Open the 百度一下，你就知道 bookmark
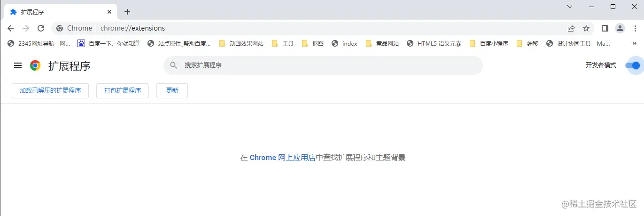644x216 pixels. [x=109, y=43]
